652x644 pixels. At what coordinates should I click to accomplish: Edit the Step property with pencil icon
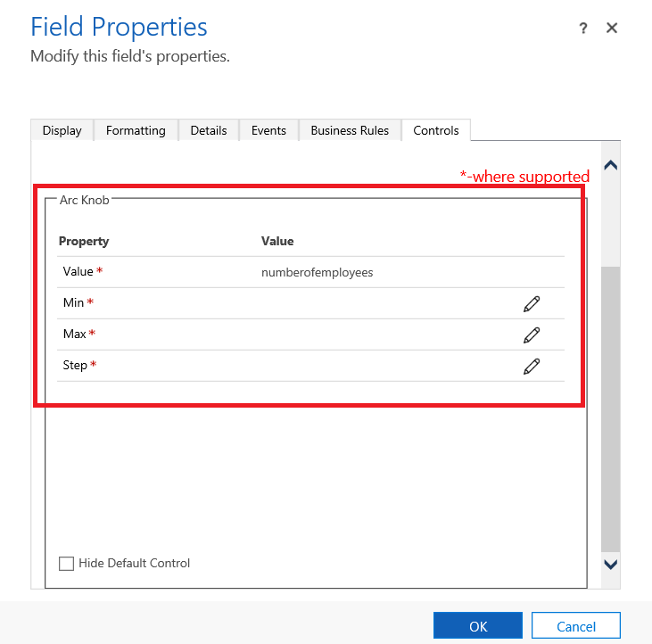pyautogui.click(x=532, y=367)
